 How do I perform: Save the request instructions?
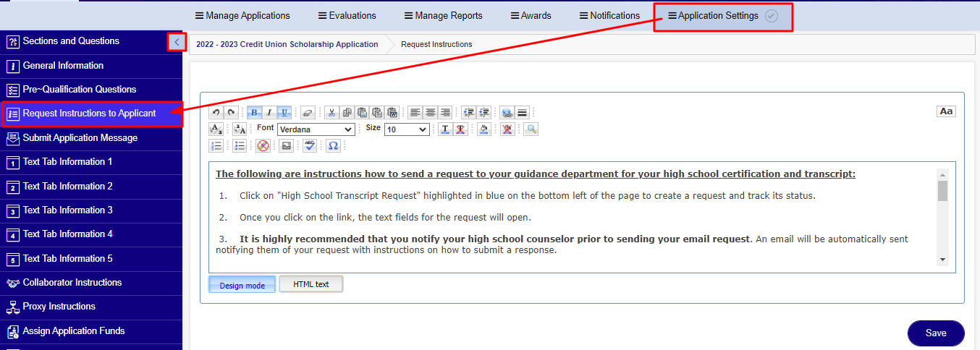pyautogui.click(x=936, y=333)
